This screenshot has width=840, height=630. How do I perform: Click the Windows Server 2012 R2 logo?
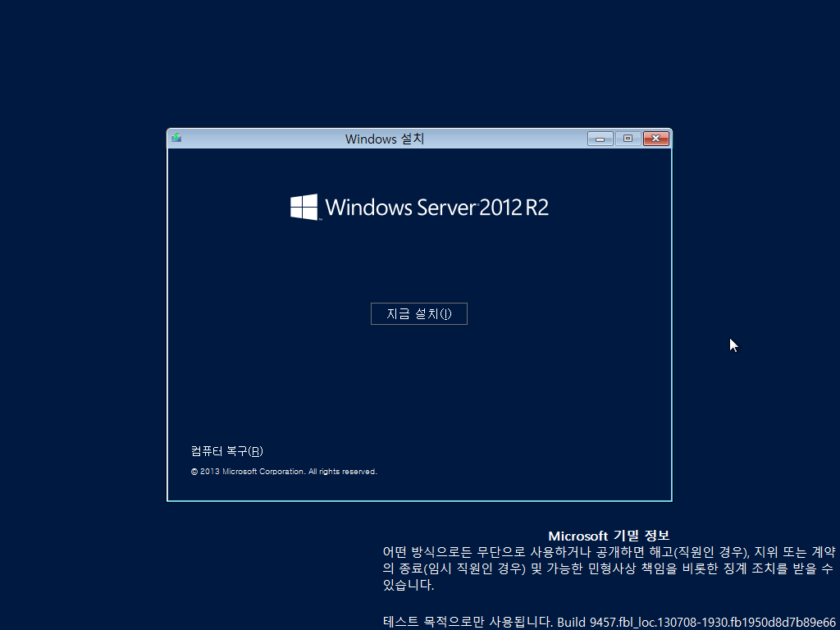click(419, 208)
